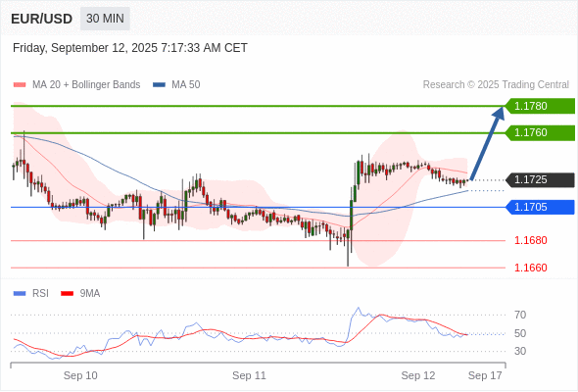Viewport: 578px width, 392px height.
Task: Click the 1.1760 green resistance tag
Action: (540, 132)
